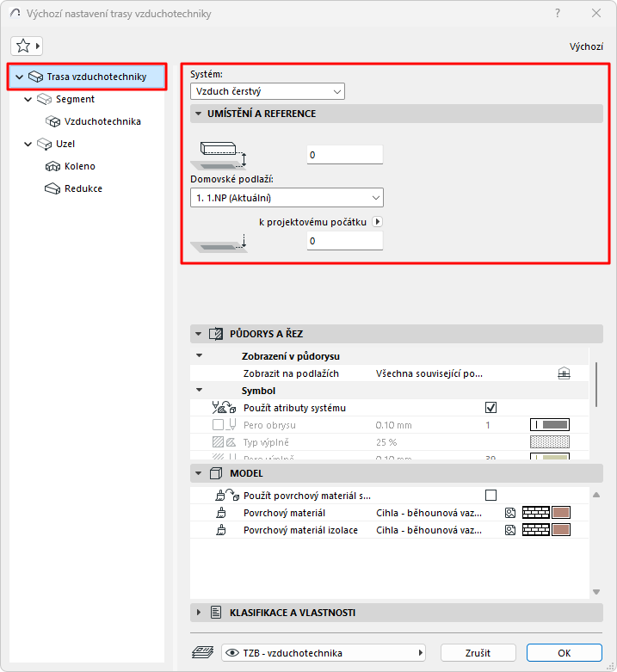617x672 pixels.
Task: Click the help question mark in title bar
Action: coord(558,13)
